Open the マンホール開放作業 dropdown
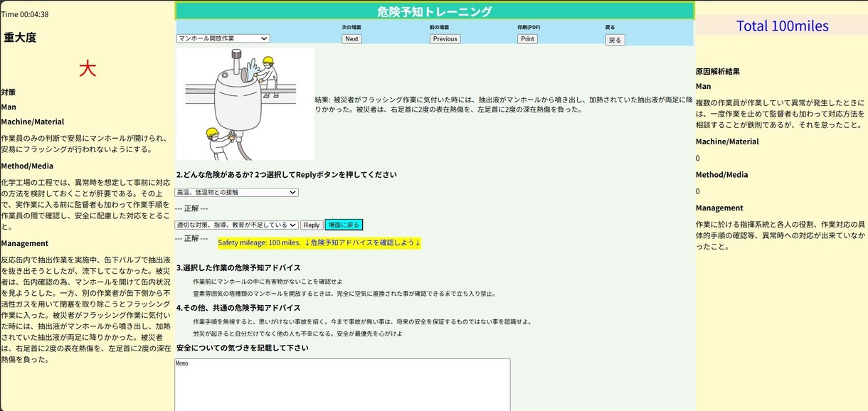This screenshot has width=868, height=411. pyautogui.click(x=223, y=38)
